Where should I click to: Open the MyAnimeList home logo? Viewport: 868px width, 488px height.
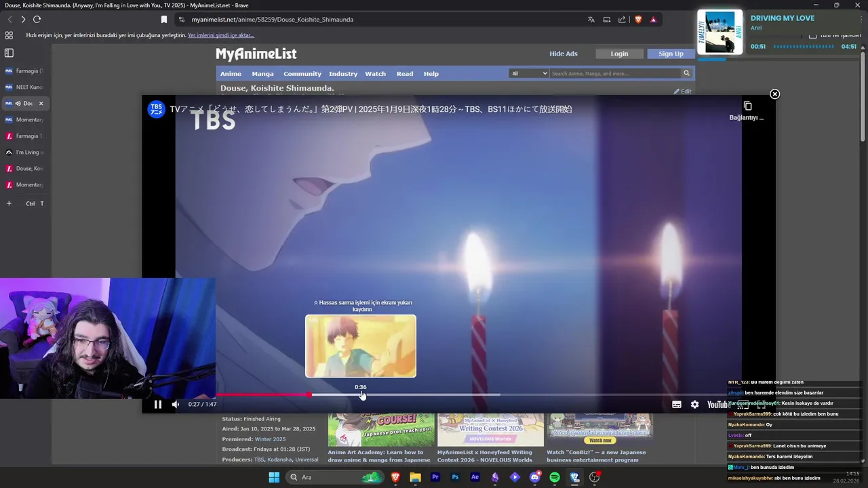[256, 54]
